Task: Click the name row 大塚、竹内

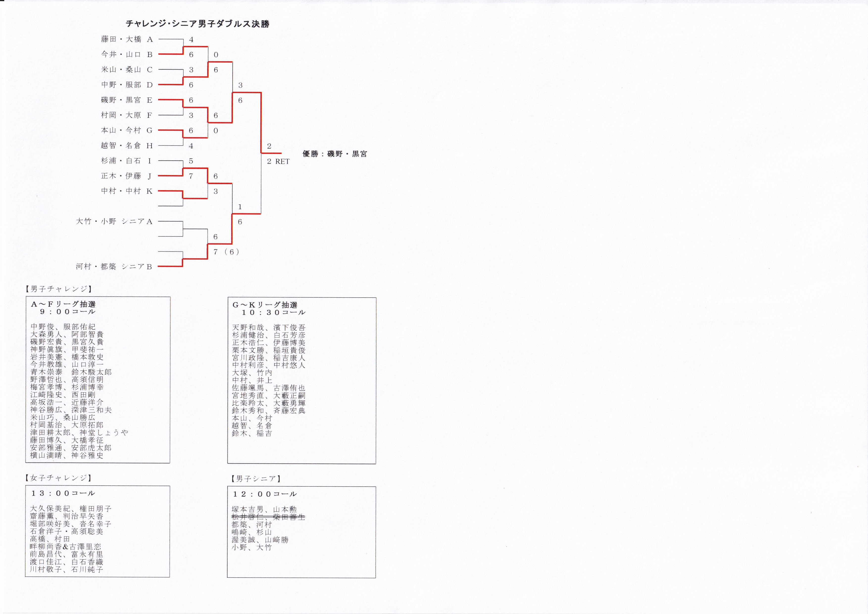Action: (252, 373)
